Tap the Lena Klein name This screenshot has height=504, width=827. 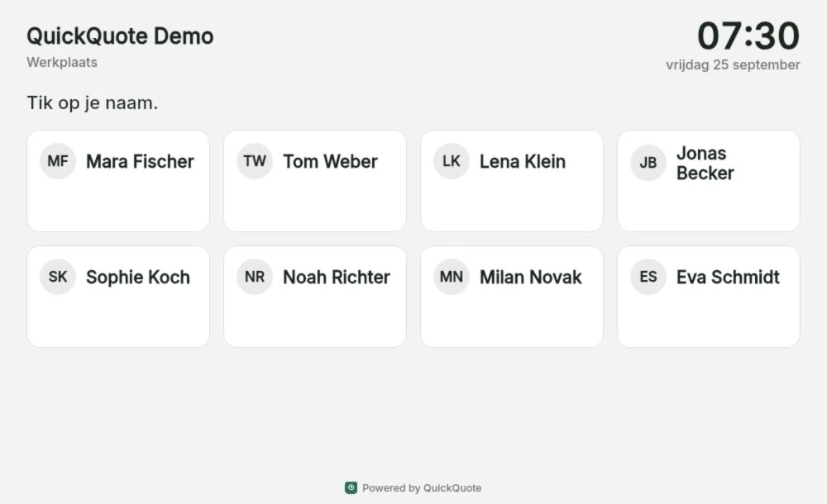click(522, 161)
